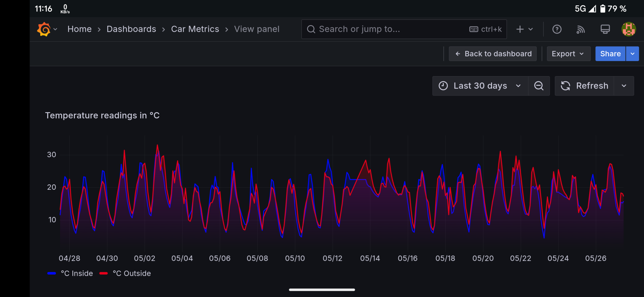Image resolution: width=644 pixels, height=297 pixels.
Task: Go to Dashboards breadcrumb
Action: point(131,29)
